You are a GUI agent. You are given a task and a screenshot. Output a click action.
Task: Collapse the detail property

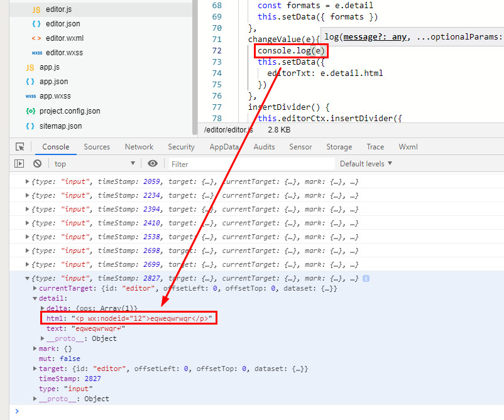(x=35, y=298)
